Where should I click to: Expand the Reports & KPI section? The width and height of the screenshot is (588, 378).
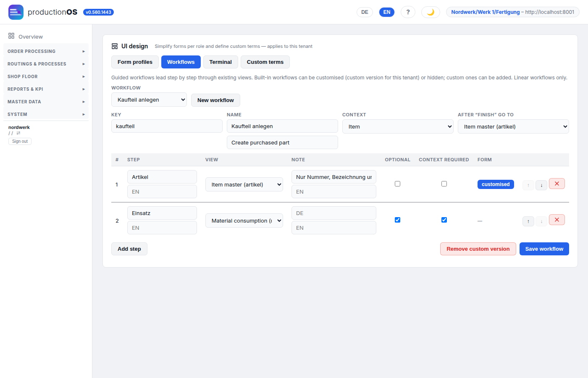[x=46, y=89]
